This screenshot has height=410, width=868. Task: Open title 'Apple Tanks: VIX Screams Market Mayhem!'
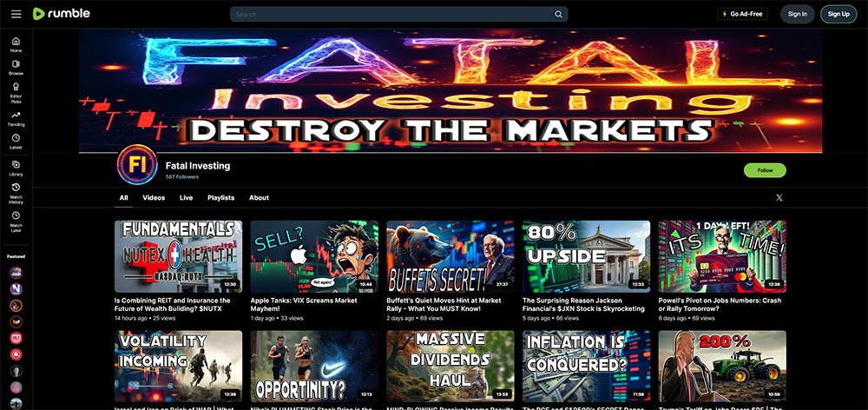303,304
